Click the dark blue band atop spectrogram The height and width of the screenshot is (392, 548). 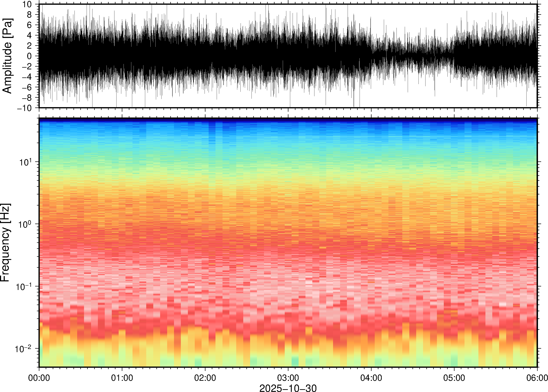pos(288,120)
